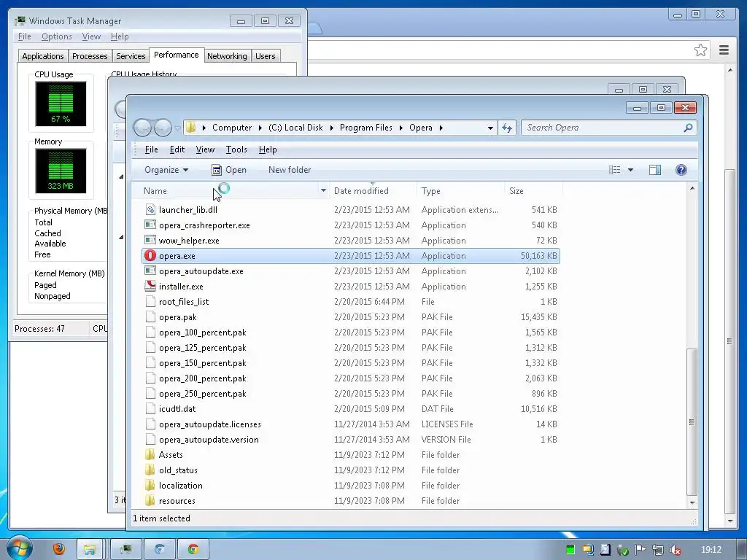Open the Explorer File menu
The image size is (747, 560).
[x=152, y=149]
